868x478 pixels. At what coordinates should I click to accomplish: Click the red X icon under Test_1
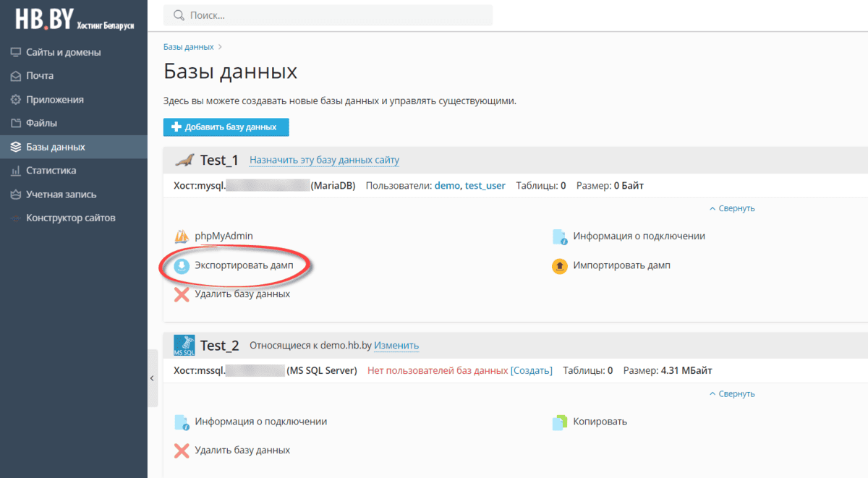coord(182,294)
